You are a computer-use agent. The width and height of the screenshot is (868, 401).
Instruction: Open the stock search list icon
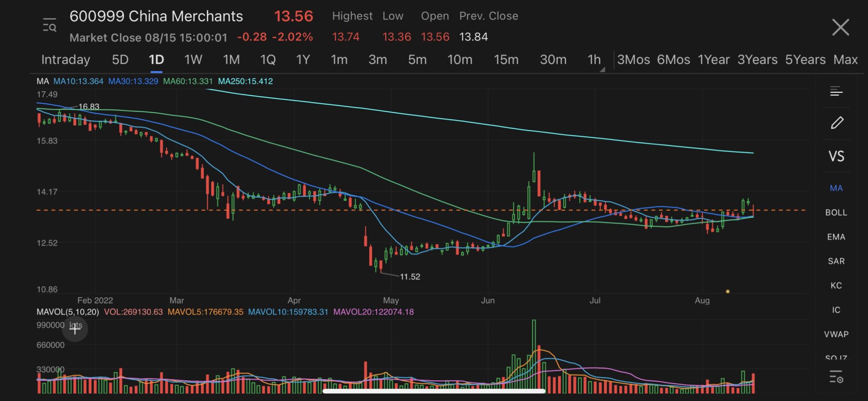click(x=50, y=25)
